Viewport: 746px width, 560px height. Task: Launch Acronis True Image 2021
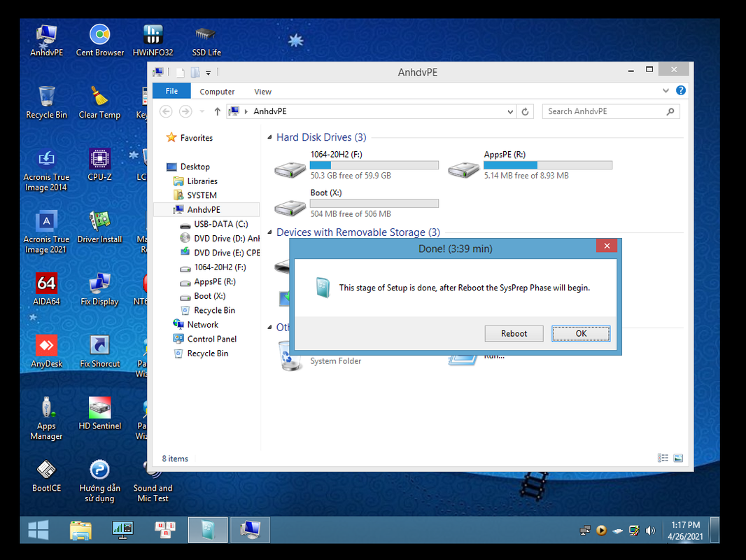(x=47, y=232)
